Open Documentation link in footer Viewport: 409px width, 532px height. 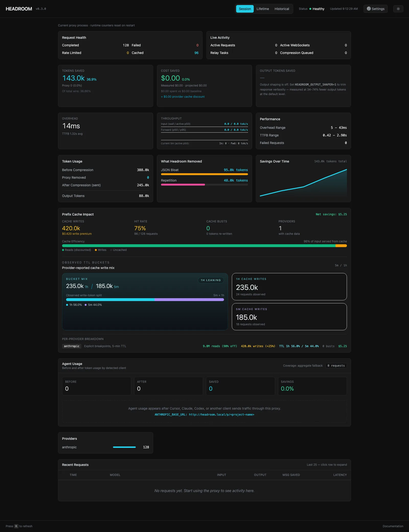pyautogui.click(x=393, y=526)
